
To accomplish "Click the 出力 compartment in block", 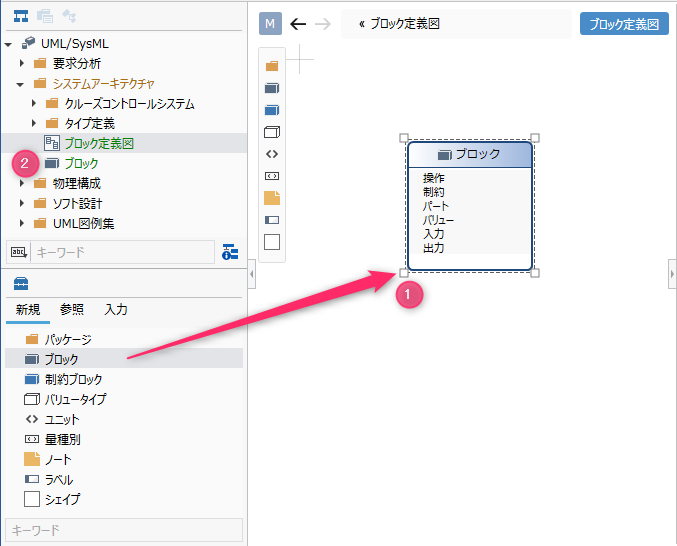I will pos(433,248).
